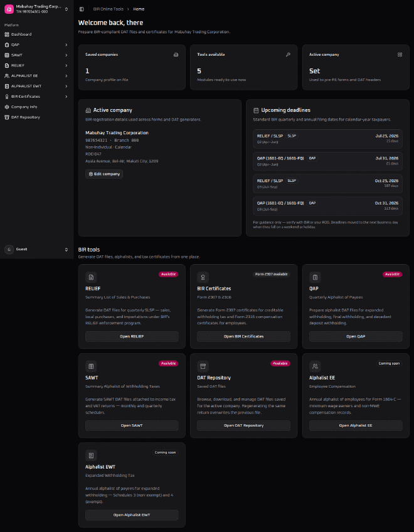Image resolution: width=414 pixels, height=532 pixels.
Task: Click the Mabuhay Trading Corporation name in Active company panel
Action: 117,132
